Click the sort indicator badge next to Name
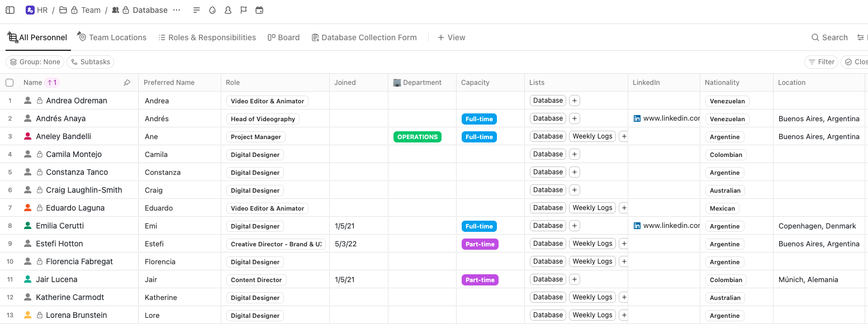The width and height of the screenshot is (868, 324). point(51,83)
